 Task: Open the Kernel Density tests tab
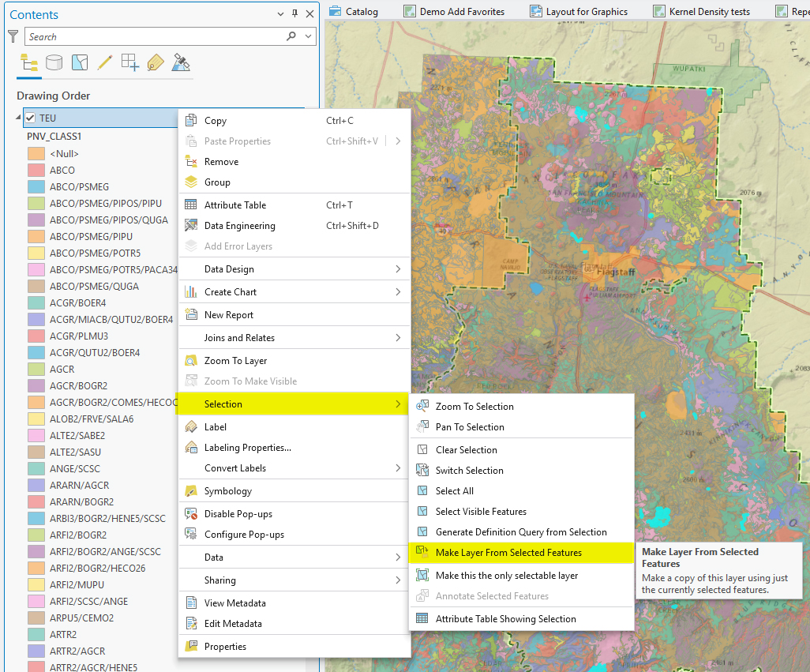tap(702, 11)
